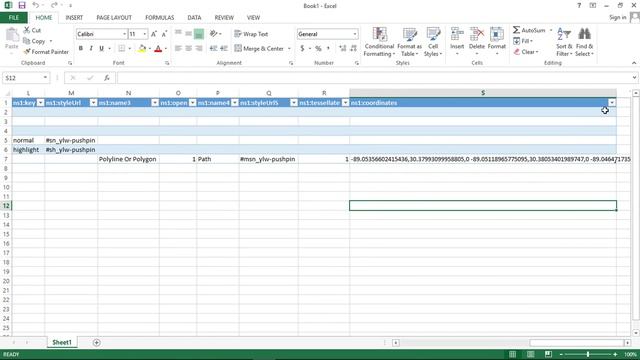Toggle Middle Align vertical alignment

coord(189,34)
